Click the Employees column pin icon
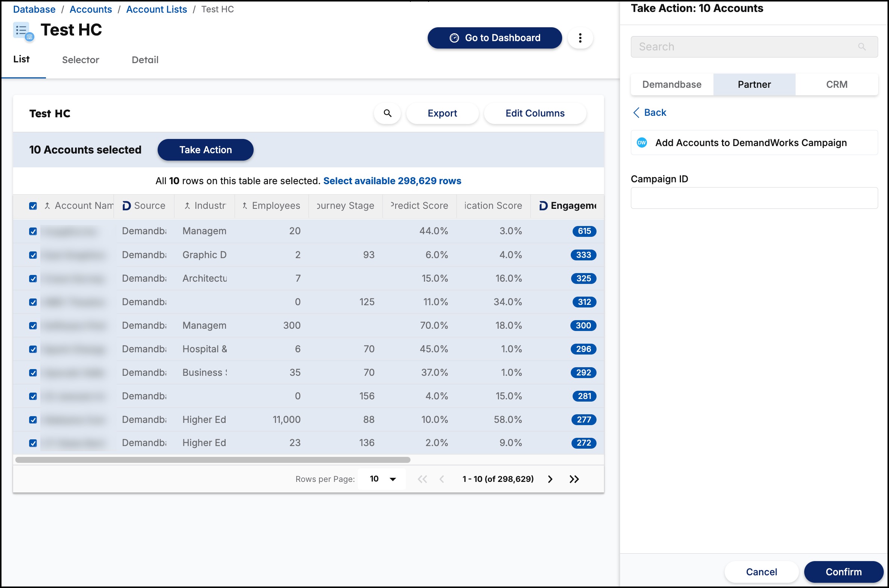The width and height of the screenshot is (889, 588). tap(244, 205)
